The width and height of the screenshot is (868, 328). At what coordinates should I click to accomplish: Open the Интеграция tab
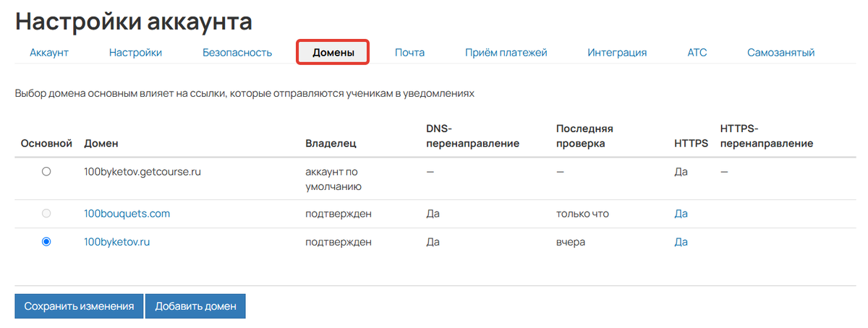(617, 52)
